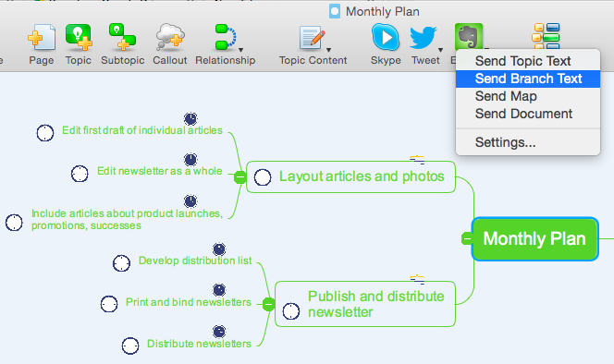Click clock icon above Edit newsletter as a whole

190,159
